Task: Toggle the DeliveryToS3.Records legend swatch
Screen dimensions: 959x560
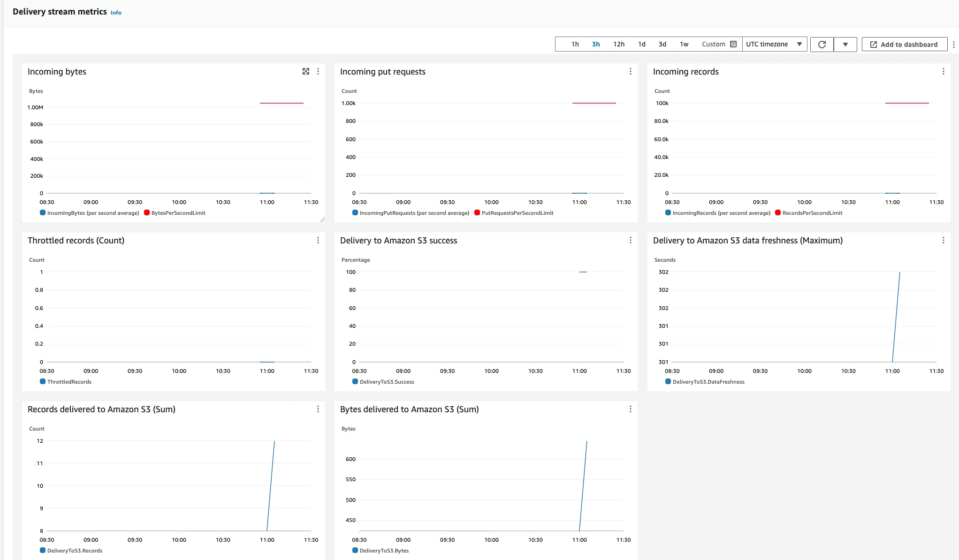Action: point(43,550)
